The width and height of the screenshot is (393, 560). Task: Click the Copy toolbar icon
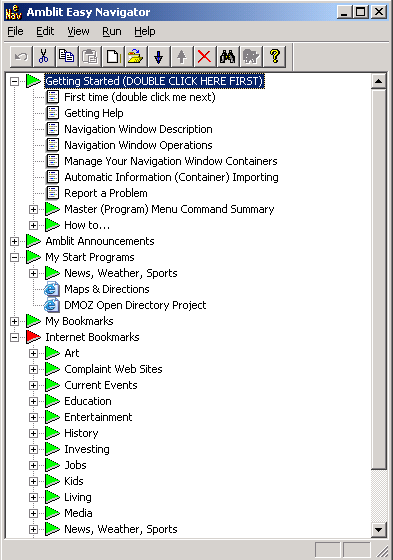click(66, 56)
